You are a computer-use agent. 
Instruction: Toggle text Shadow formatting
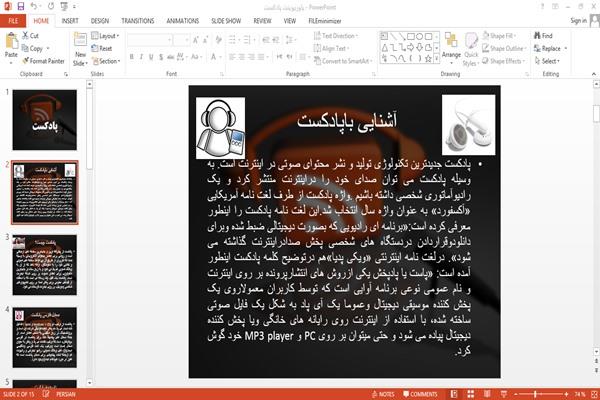161,57
